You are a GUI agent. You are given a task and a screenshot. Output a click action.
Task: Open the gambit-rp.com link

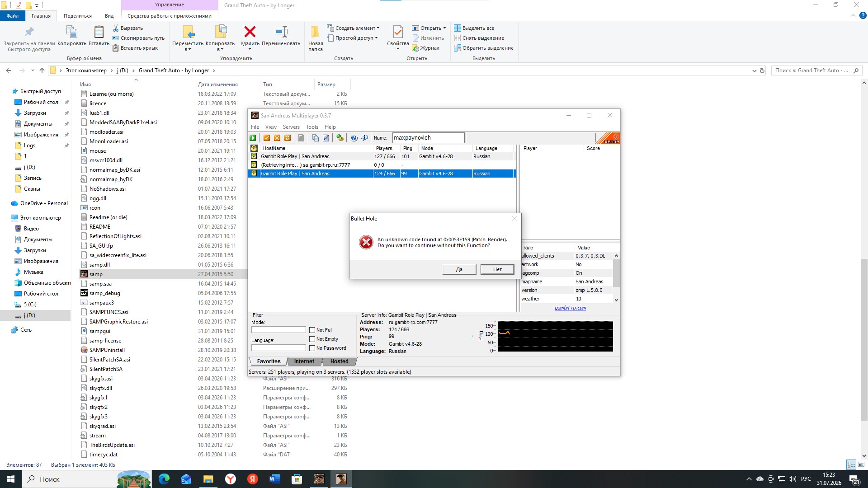(x=570, y=308)
